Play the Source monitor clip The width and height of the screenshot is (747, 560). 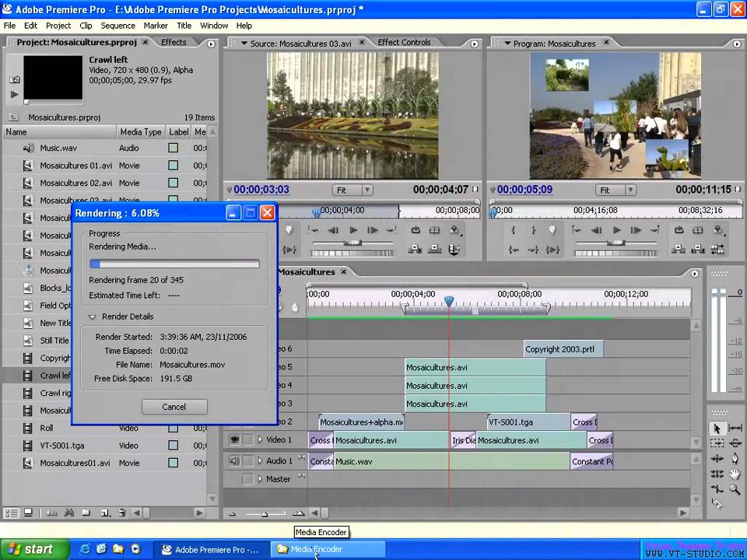click(x=353, y=230)
